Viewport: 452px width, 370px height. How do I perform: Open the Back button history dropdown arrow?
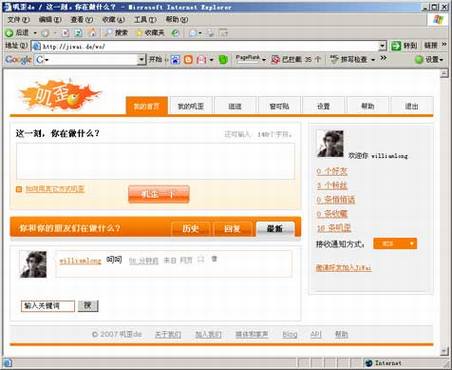35,33
